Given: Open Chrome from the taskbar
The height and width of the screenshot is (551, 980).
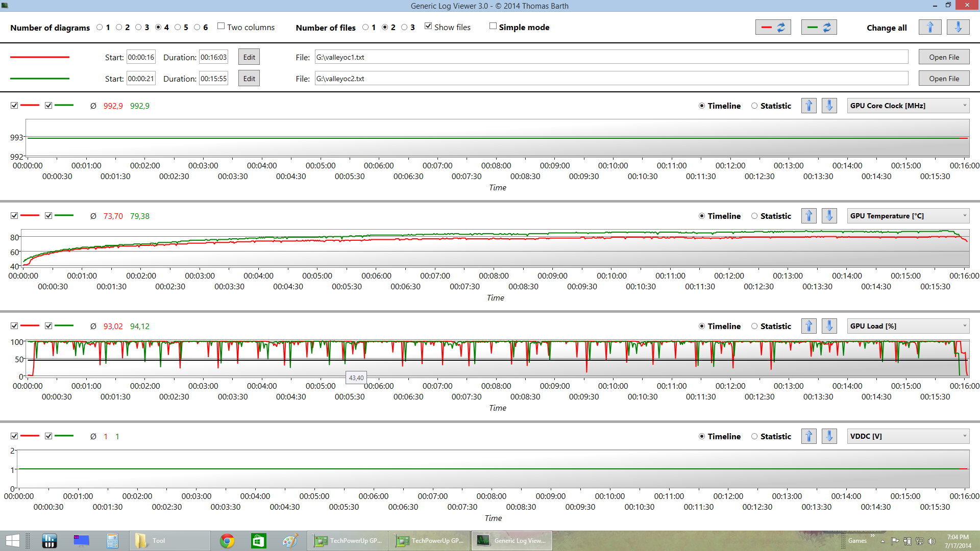Looking at the screenshot, I should pyautogui.click(x=227, y=541).
